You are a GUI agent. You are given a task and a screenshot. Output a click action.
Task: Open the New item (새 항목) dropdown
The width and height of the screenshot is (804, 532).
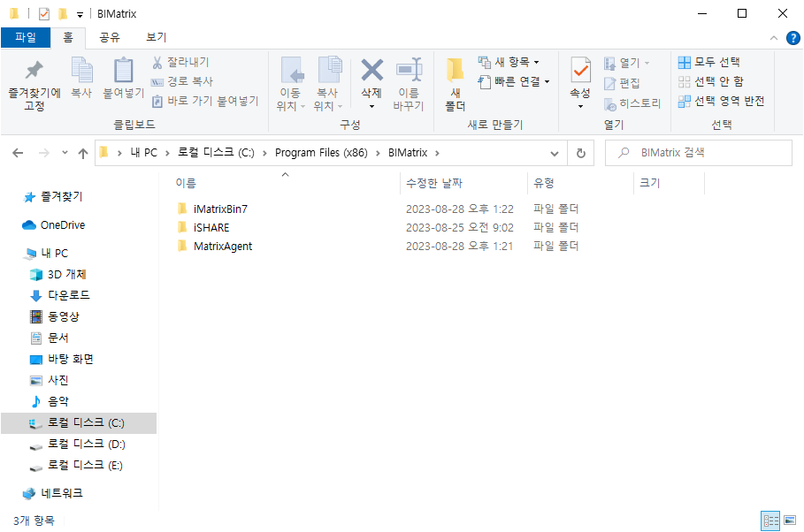[509, 63]
